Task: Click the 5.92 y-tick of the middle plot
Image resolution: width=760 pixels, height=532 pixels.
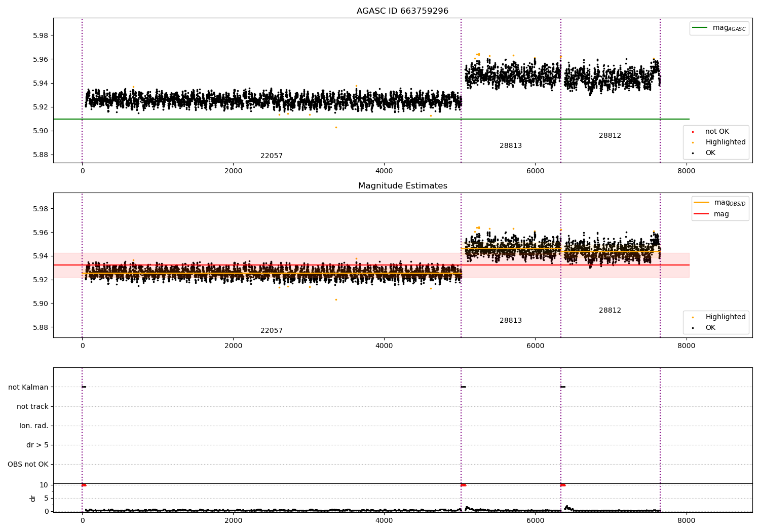Action: (41, 280)
